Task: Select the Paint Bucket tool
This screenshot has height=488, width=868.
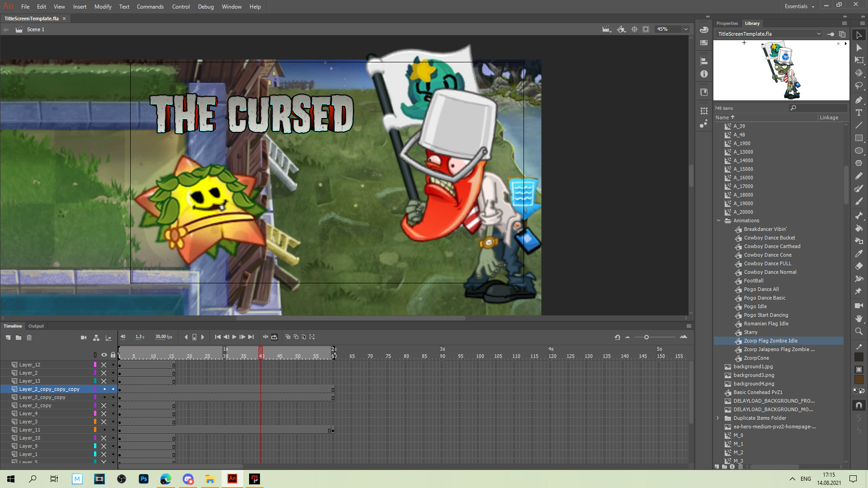Action: point(859,228)
